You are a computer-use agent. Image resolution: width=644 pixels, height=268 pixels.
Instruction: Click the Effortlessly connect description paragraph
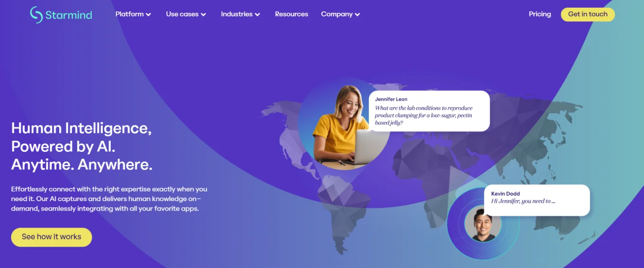[109, 199]
